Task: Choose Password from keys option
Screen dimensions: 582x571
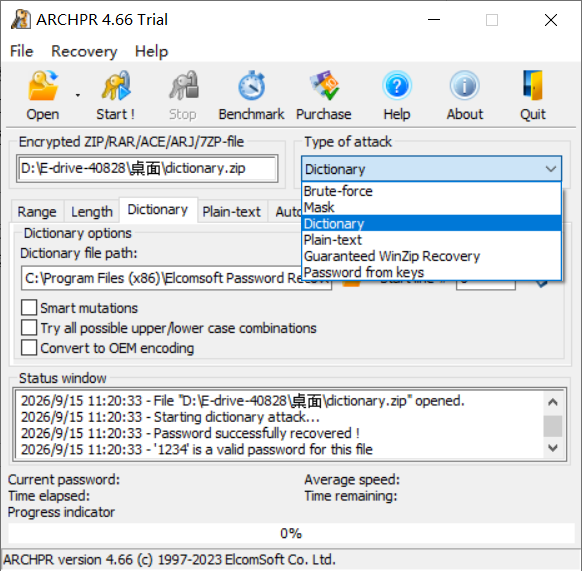Action: coord(431,272)
